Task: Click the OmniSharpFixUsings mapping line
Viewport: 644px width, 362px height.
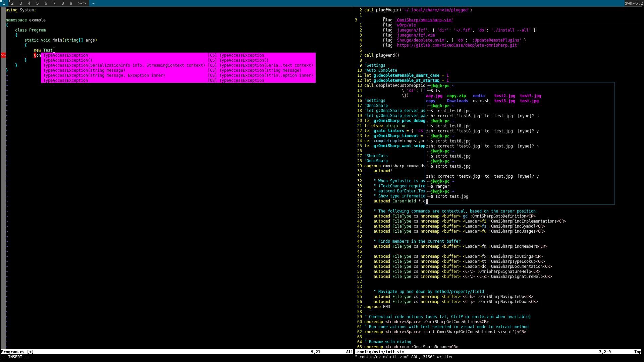Action: 458,256
